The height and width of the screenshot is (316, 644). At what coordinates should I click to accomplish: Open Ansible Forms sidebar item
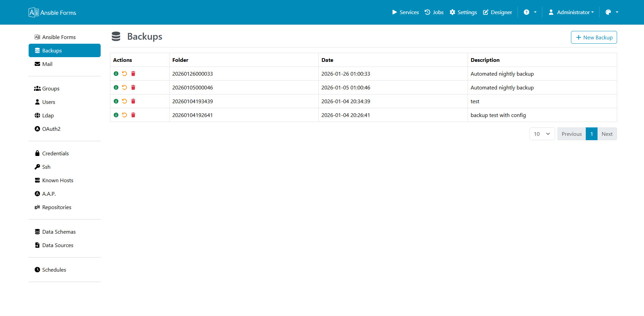pyautogui.click(x=65, y=37)
